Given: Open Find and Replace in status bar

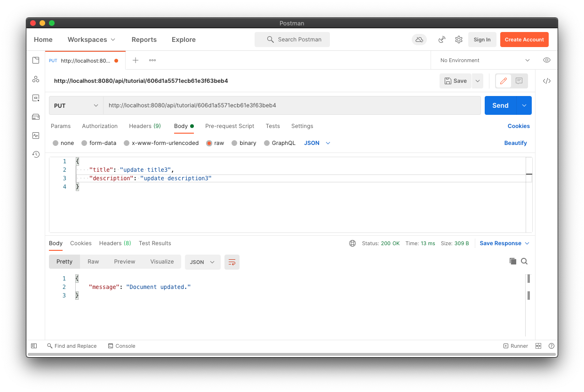Looking at the screenshot, I should (x=72, y=346).
